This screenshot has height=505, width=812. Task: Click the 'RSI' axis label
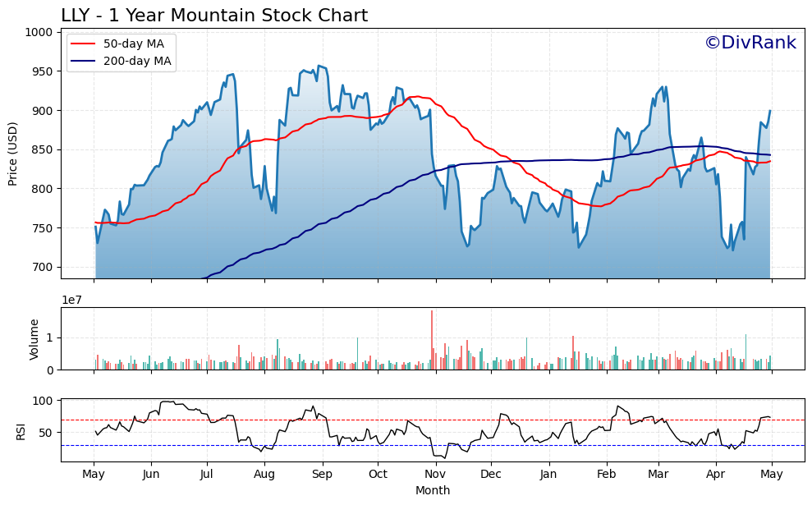[x=21, y=432]
